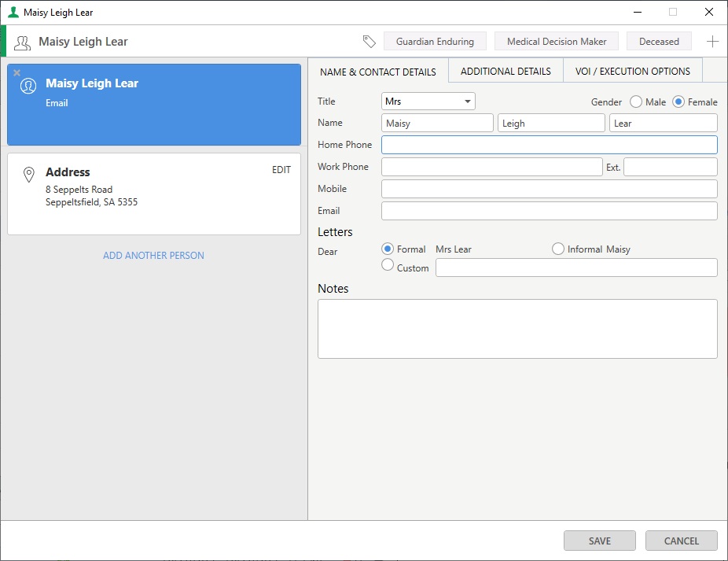This screenshot has width=728, height=561.
Task: Select the Female gender radio button
Action: pos(678,101)
